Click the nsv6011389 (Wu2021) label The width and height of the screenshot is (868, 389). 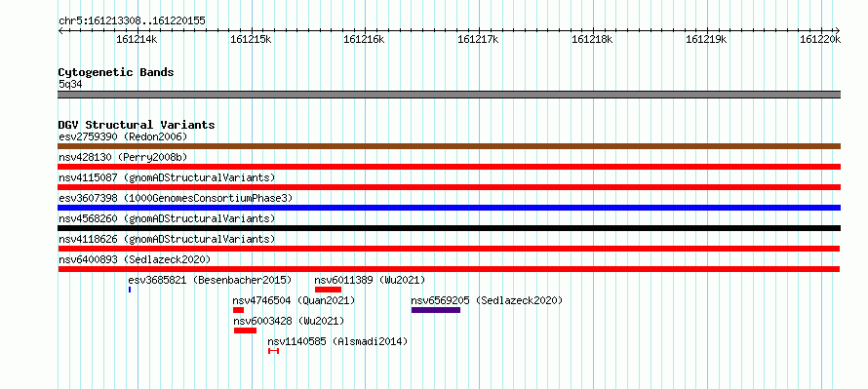[370, 280]
